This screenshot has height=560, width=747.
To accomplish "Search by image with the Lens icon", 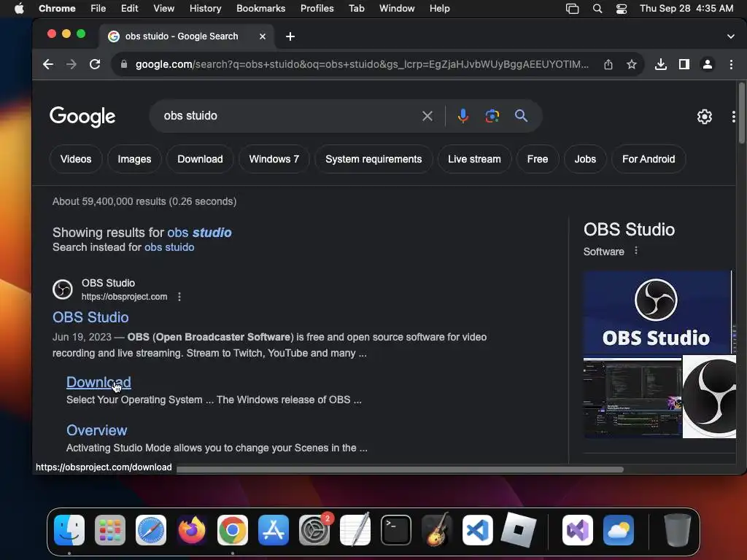I will [x=492, y=116].
